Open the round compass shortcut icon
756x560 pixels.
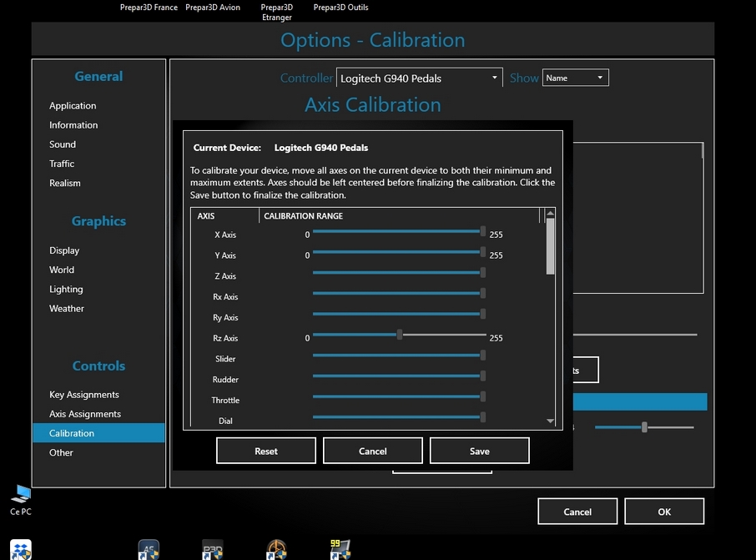(x=277, y=549)
